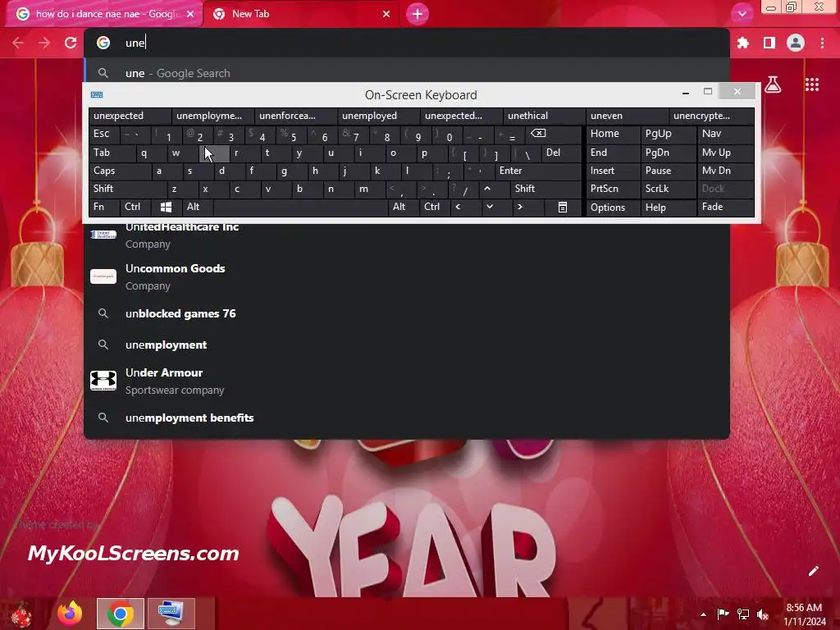Click the Chrome reload page icon

click(71, 43)
